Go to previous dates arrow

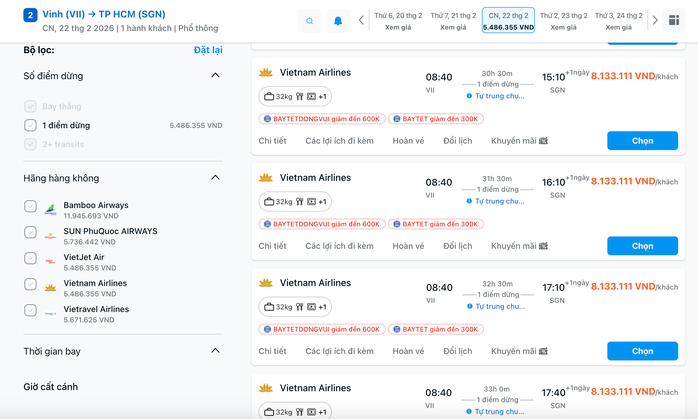(361, 21)
